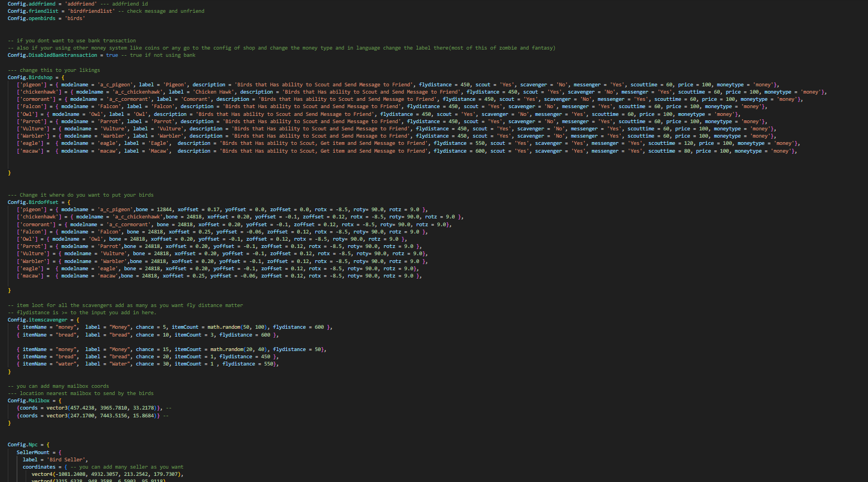This screenshot has height=482, width=868.
Task: Click the Config.Birdoffset table name
Action: tap(33, 202)
